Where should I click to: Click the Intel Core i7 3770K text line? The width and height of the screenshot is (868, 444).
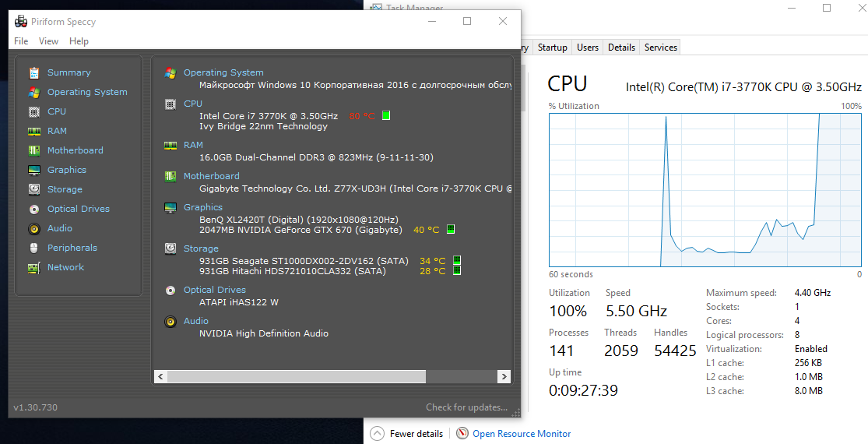coord(269,116)
